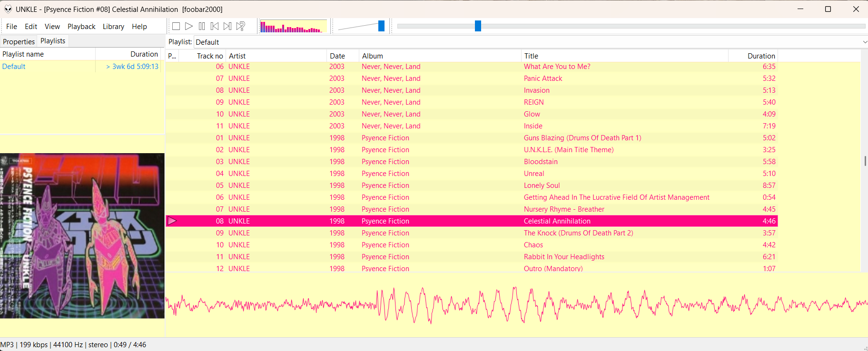Select the track Rabbit In Your Headlights
The height and width of the screenshot is (351, 868).
point(564,257)
